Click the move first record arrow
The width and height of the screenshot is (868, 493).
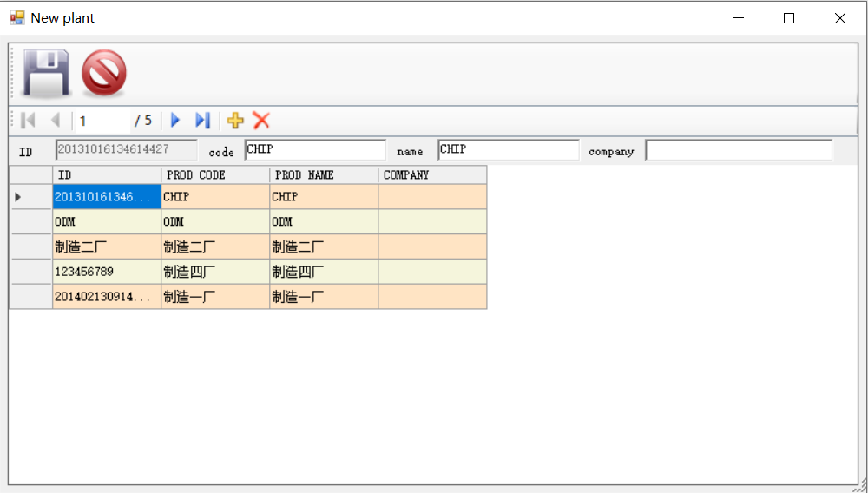[28, 121]
